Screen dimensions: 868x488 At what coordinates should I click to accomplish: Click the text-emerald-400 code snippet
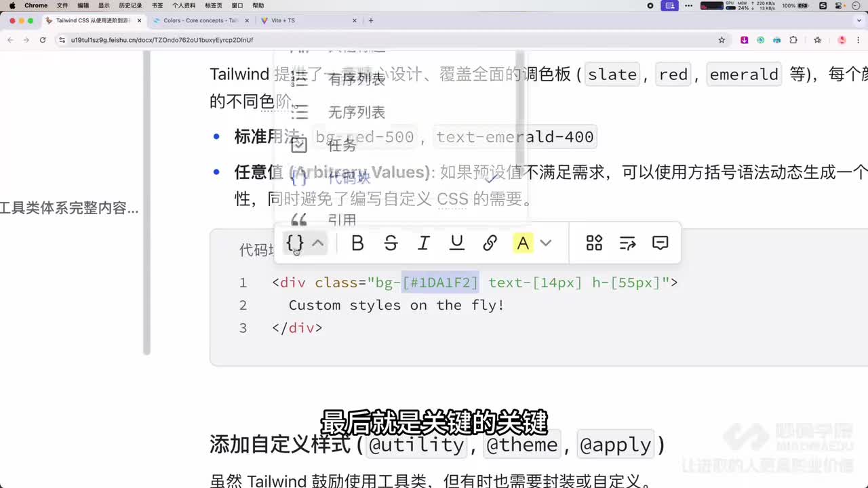[x=515, y=137]
